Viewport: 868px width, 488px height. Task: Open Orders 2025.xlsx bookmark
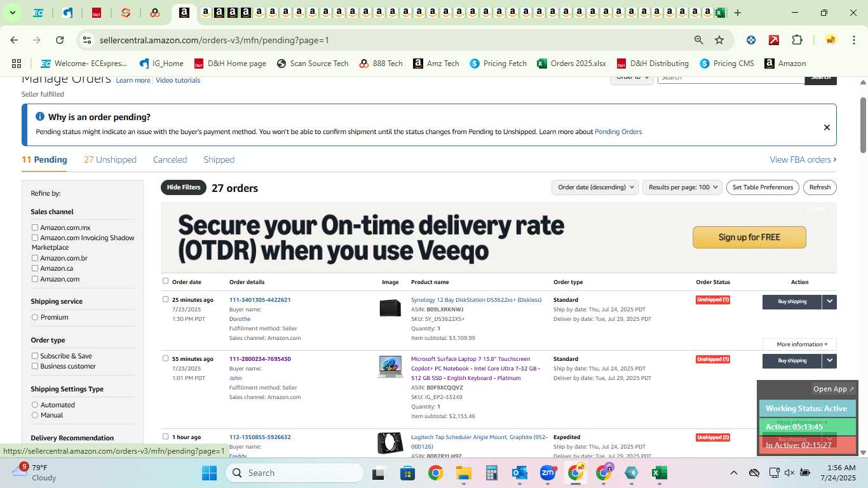tap(572, 64)
